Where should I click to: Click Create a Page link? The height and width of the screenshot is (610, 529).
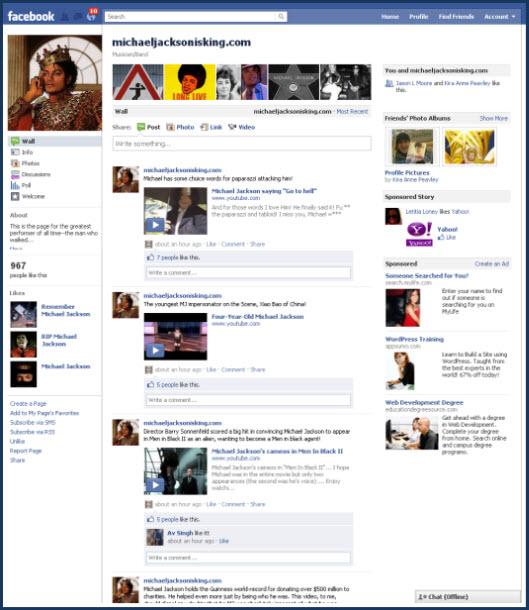(x=28, y=404)
